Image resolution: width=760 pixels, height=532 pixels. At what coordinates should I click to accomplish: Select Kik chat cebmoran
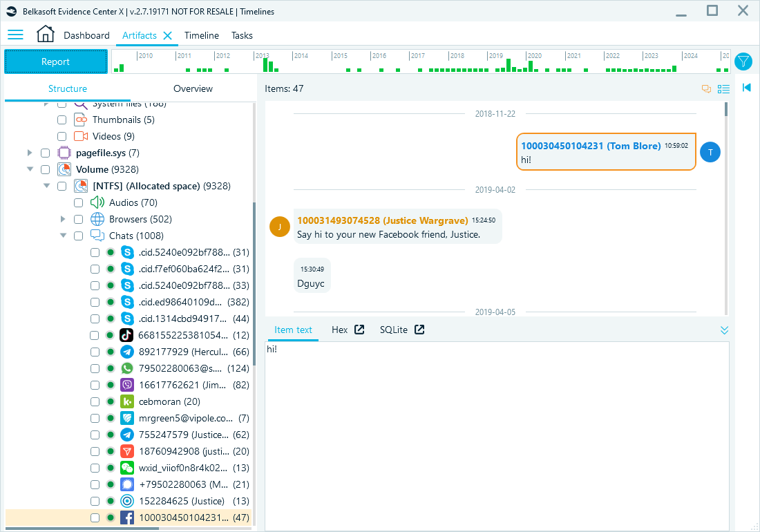tap(169, 401)
